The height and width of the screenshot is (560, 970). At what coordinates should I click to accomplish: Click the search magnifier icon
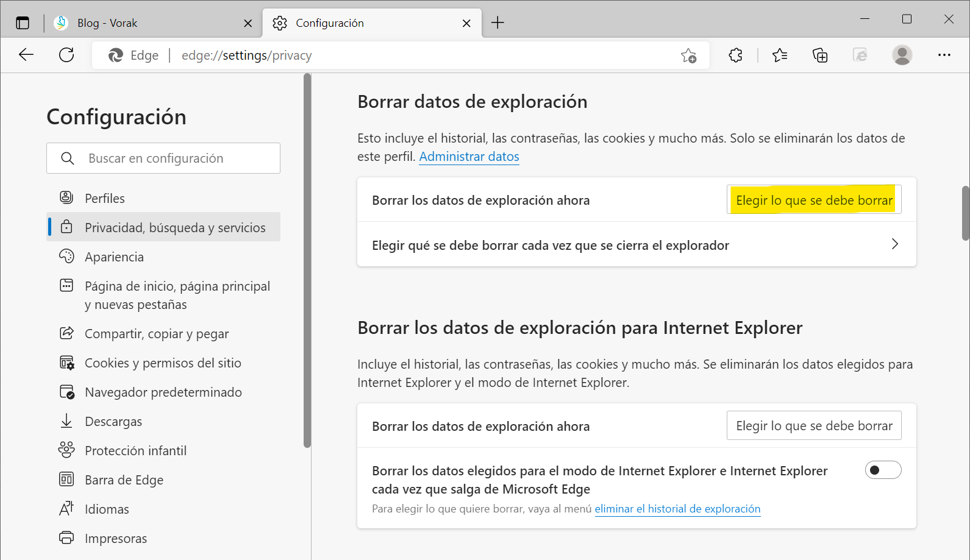pos(68,158)
